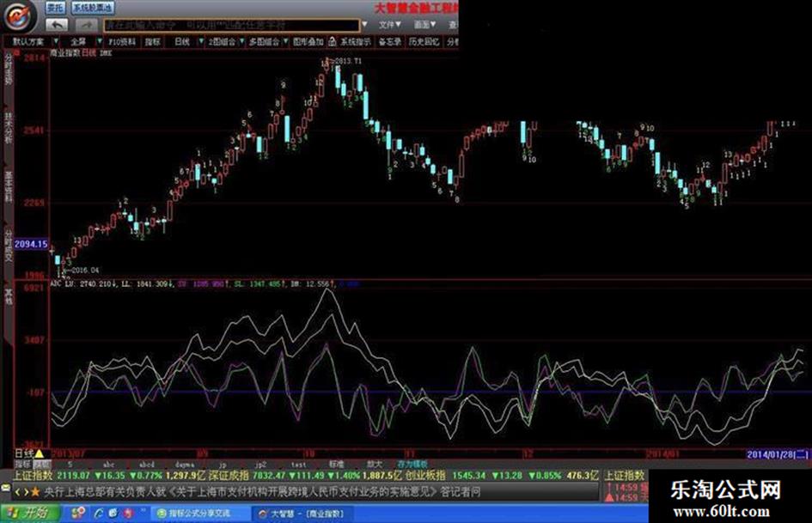Open 系统指示 system indicators
The width and height of the screenshot is (812, 523).
coord(355,41)
